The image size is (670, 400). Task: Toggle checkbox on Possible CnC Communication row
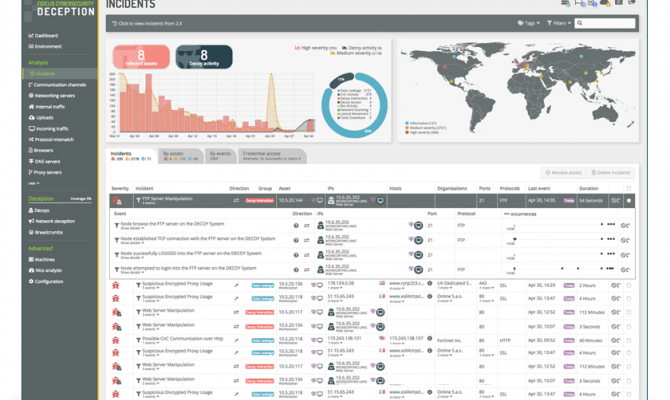pos(629,341)
